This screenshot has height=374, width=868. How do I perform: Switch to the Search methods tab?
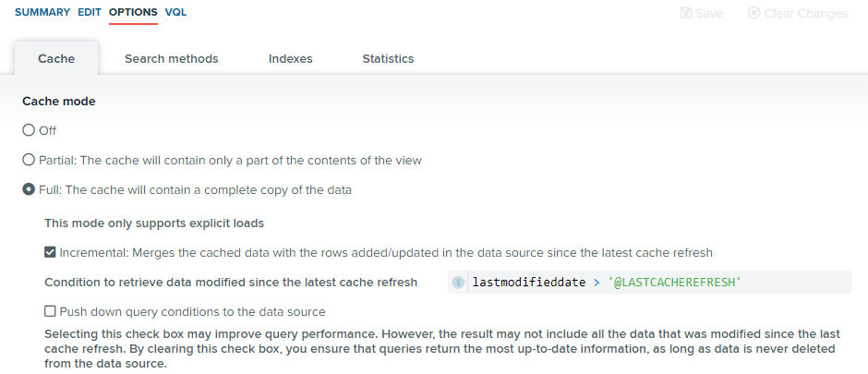(172, 59)
